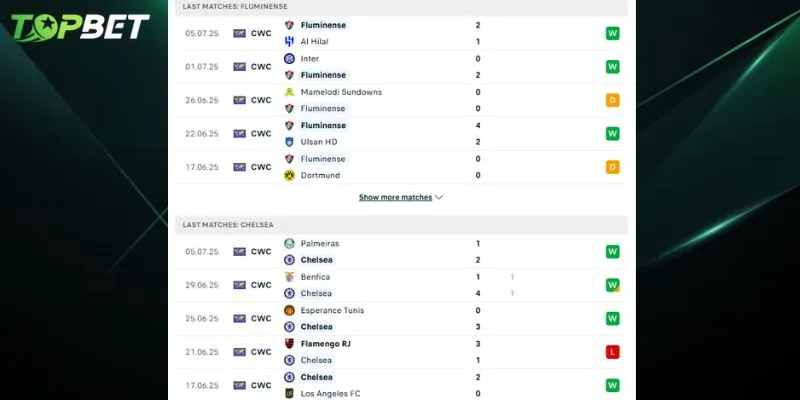Click red L badge for Flamengo match
Image resolution: width=800 pixels, height=400 pixels.
click(x=612, y=352)
